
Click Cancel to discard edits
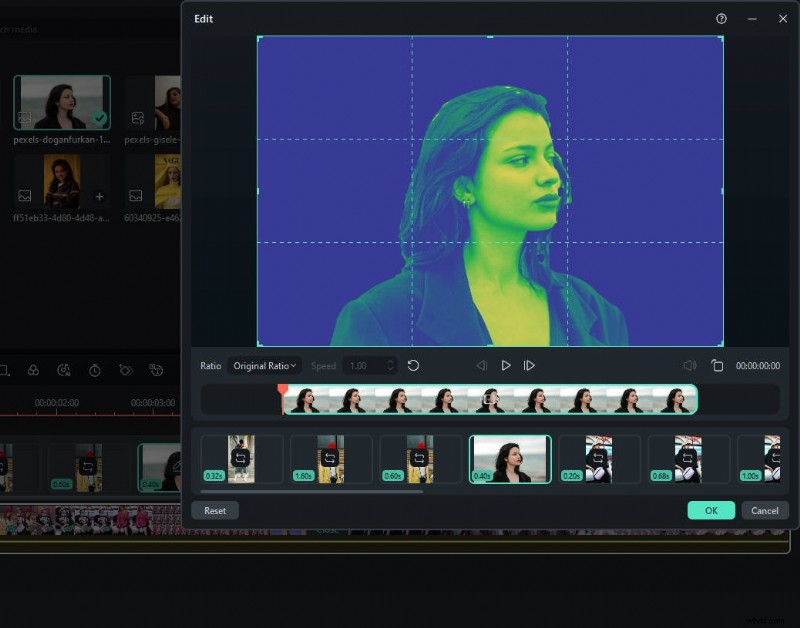(764, 510)
